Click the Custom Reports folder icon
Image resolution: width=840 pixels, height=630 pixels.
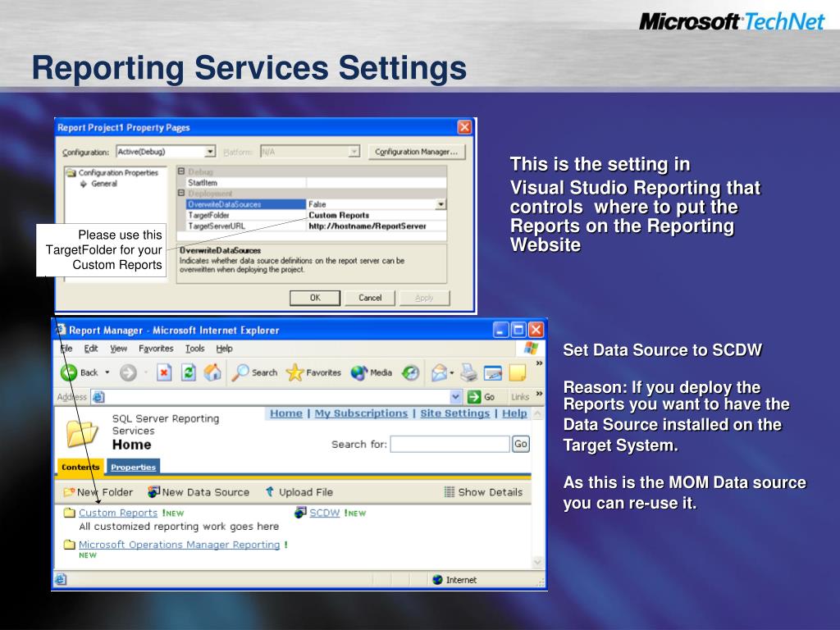pos(70,513)
